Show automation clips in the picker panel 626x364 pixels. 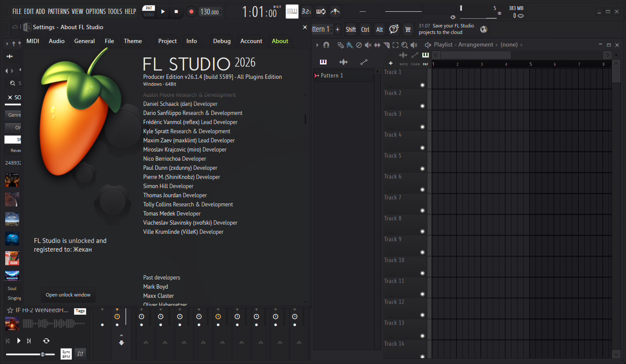click(x=364, y=62)
